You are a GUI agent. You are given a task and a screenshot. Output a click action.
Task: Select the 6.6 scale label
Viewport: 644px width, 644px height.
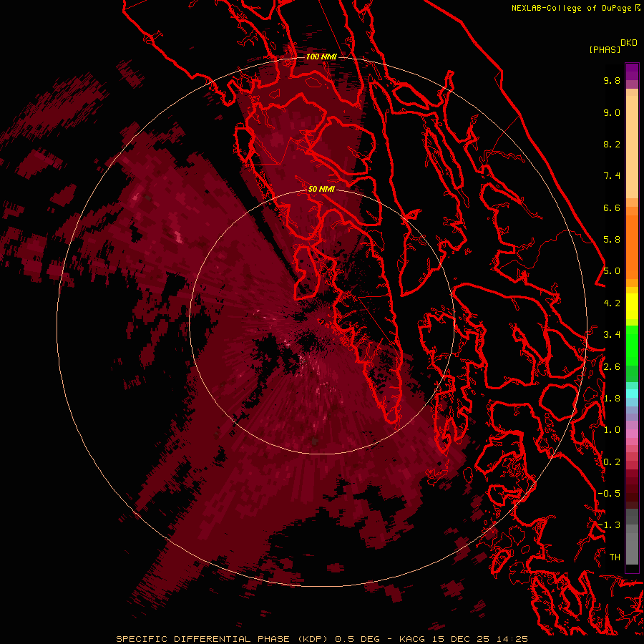(x=612, y=208)
